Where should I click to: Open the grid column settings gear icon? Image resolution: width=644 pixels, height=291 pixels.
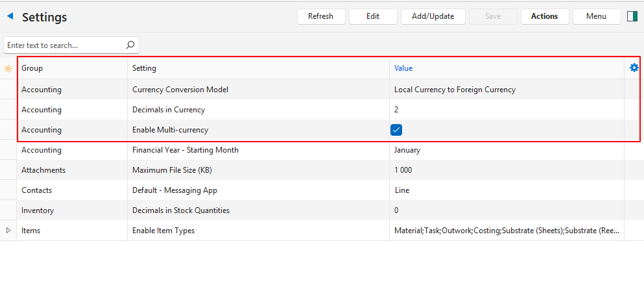point(634,68)
